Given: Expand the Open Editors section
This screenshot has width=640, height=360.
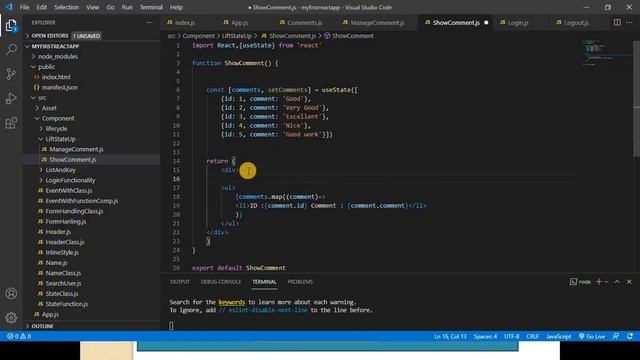Looking at the screenshot, I should point(49,36).
